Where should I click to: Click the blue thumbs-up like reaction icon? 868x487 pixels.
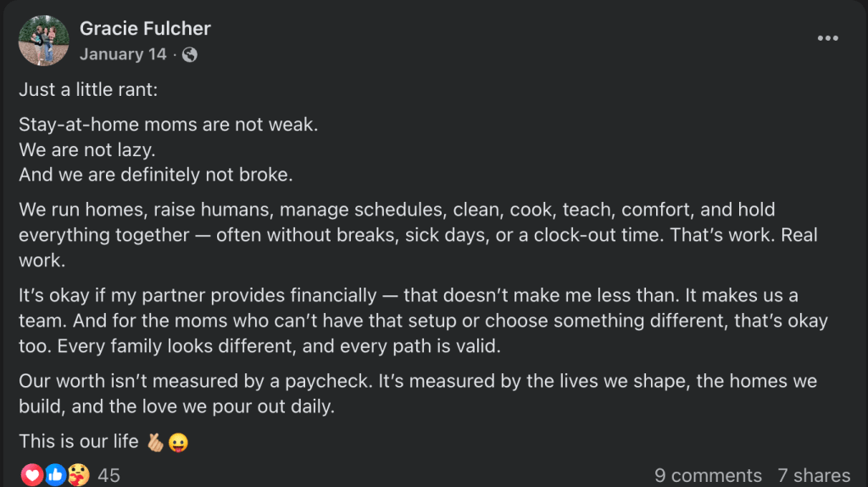tap(55, 475)
